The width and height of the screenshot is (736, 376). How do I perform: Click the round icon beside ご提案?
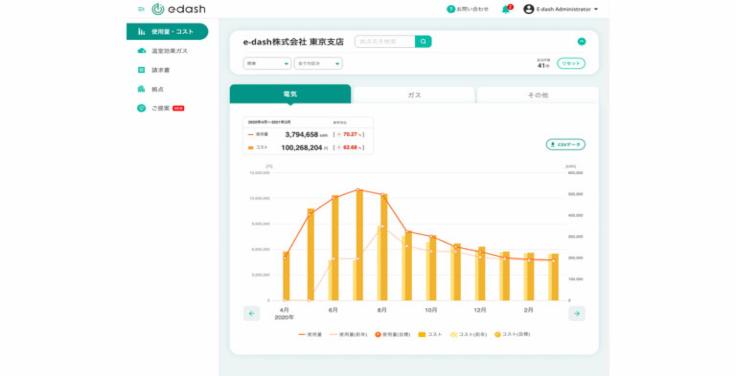point(141,108)
